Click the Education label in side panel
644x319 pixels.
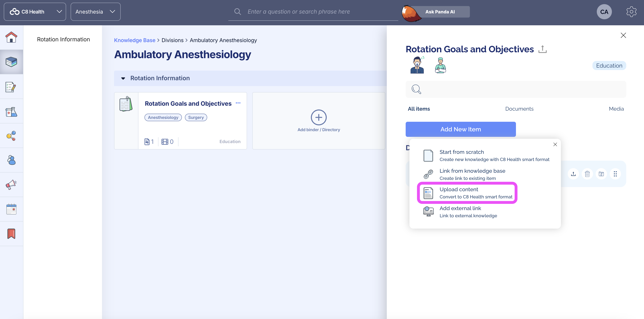[609, 65]
